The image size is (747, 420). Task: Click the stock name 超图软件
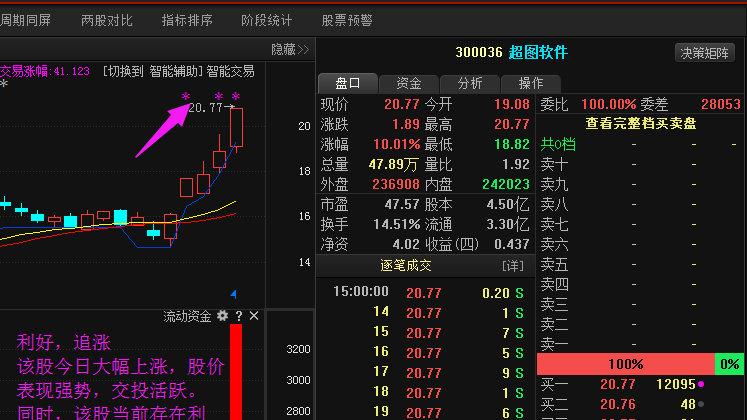538,52
